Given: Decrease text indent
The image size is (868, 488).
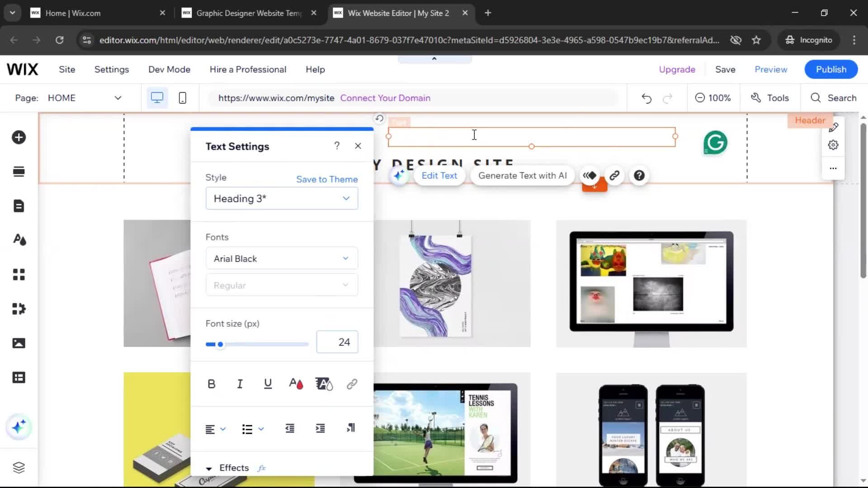Looking at the screenshot, I should point(290,428).
